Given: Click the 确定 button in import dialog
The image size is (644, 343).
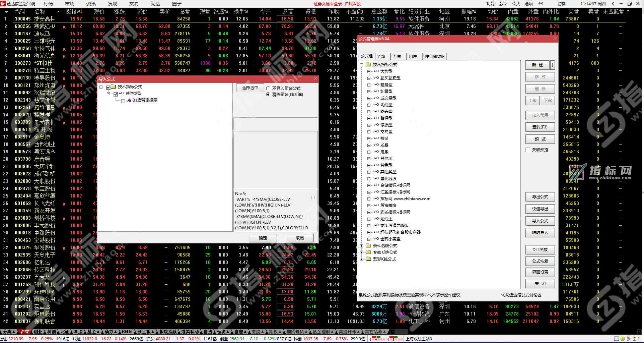Looking at the screenshot, I should pos(263,238).
